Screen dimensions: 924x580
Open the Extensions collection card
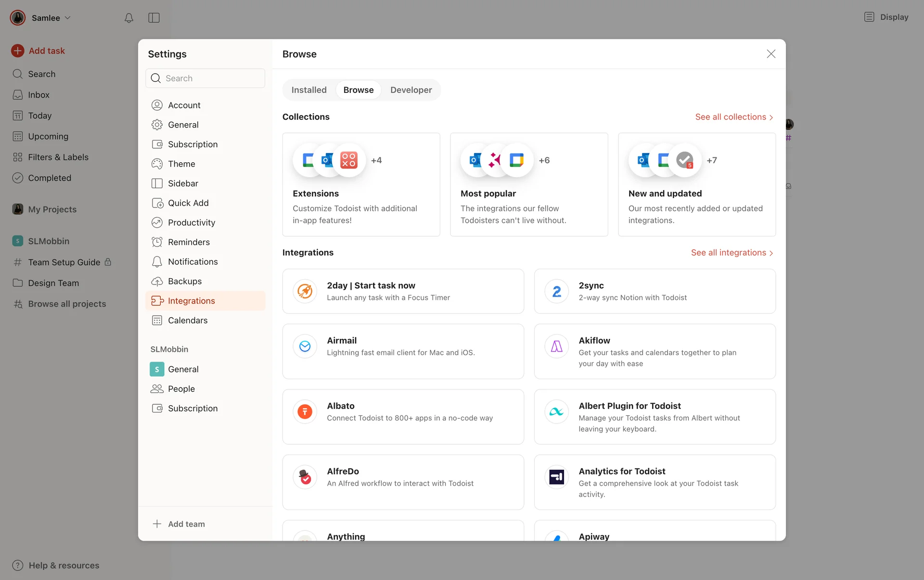pyautogui.click(x=361, y=184)
